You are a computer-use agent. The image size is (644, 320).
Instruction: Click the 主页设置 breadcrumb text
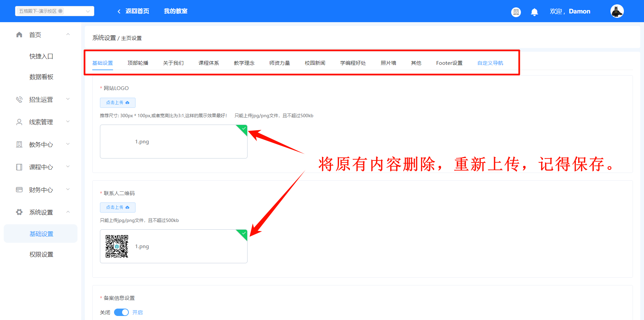tap(131, 38)
